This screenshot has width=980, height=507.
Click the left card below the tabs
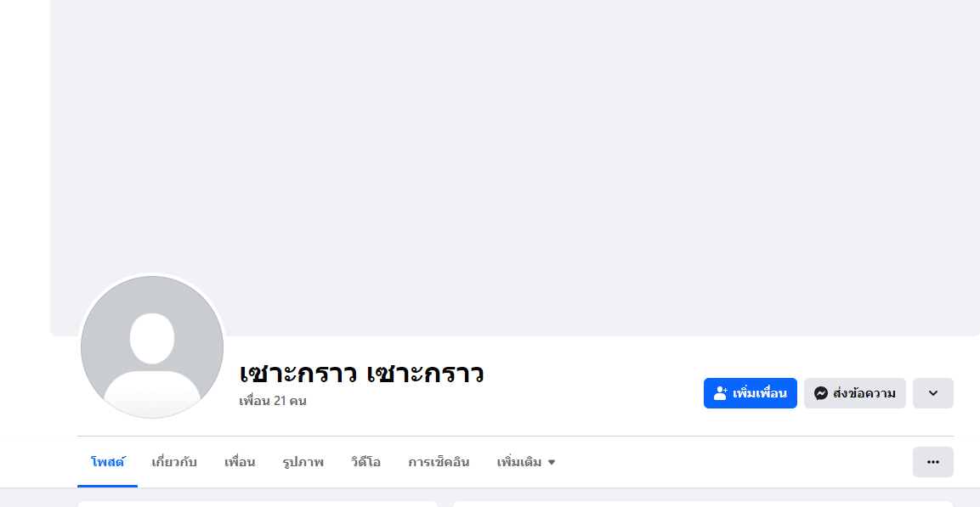(258, 504)
